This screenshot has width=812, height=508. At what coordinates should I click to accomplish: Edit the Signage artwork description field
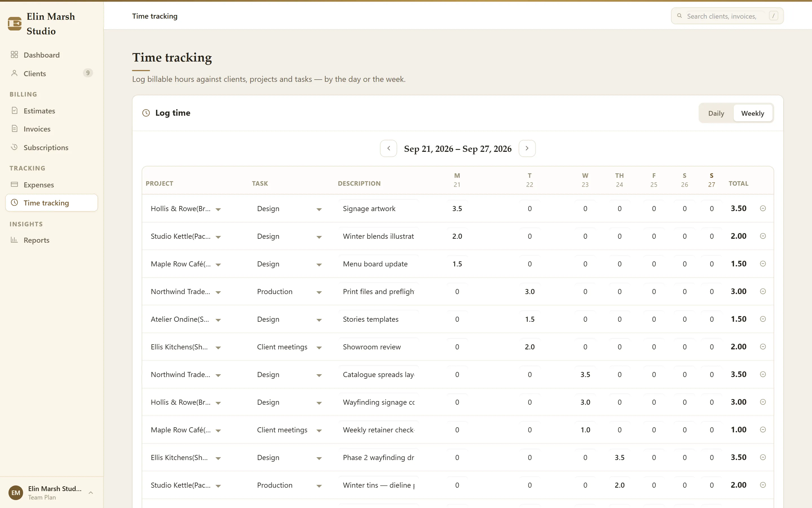pyautogui.click(x=378, y=209)
